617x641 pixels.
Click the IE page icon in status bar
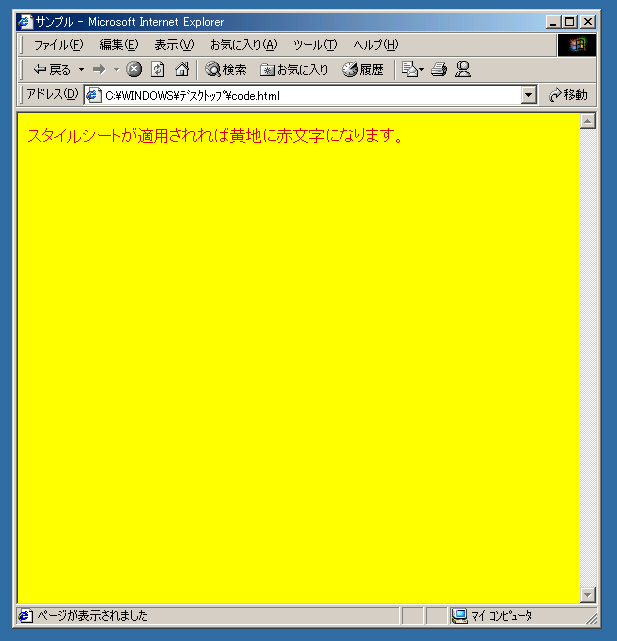tap(25, 616)
